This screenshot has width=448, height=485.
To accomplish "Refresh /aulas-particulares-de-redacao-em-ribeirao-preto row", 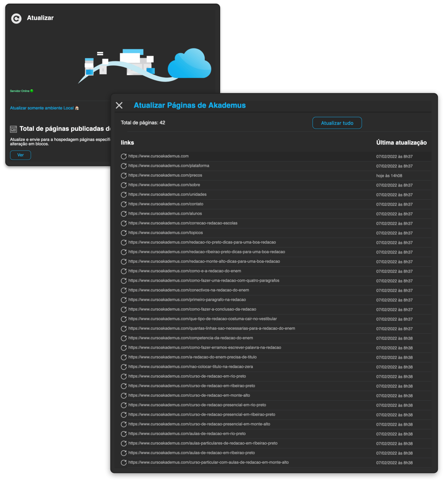I will click(124, 443).
